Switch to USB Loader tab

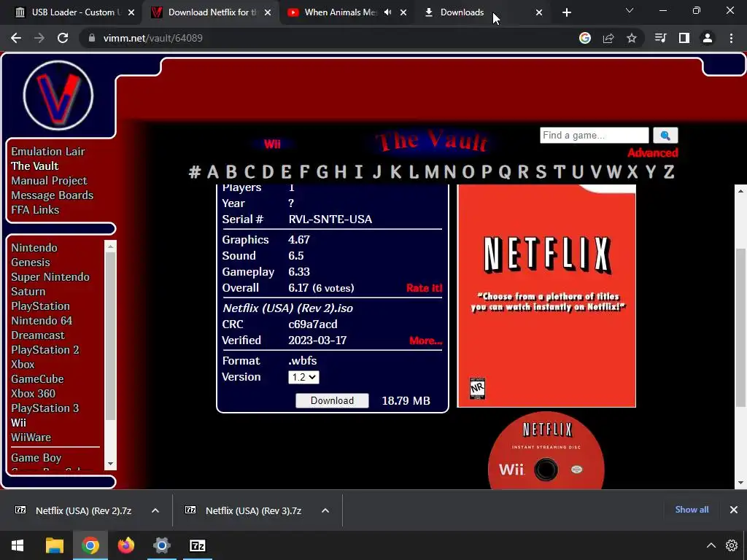click(71, 12)
